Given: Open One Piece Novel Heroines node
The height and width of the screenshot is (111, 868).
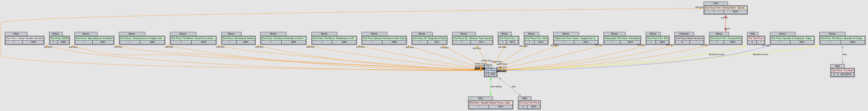Looking at the screenshot, I should coord(689,38).
